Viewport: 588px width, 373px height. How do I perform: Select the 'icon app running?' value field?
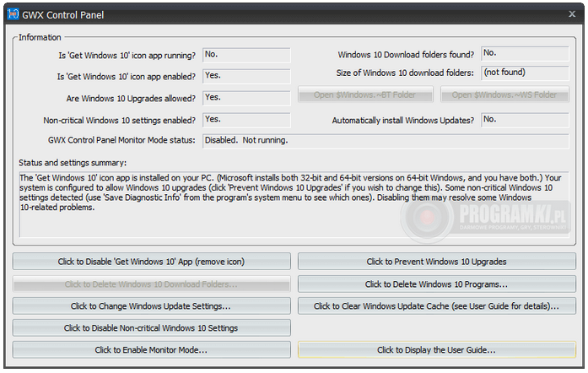pos(246,55)
